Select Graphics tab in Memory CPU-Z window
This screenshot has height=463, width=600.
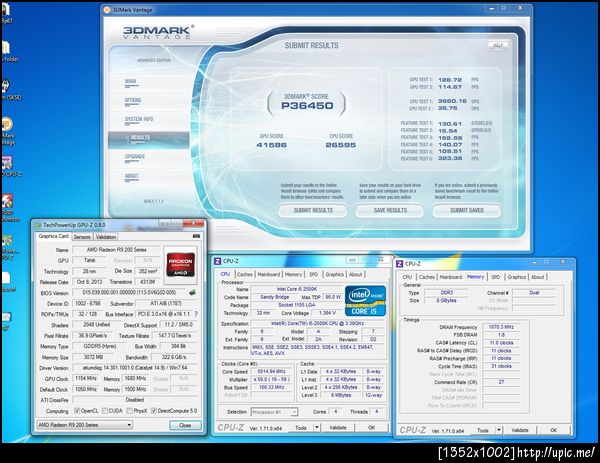point(517,277)
